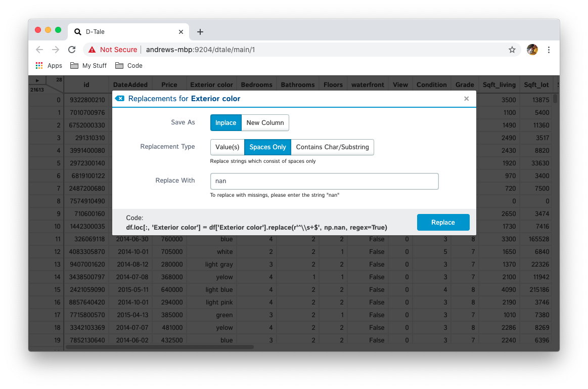
Task: Click the browser back arrow
Action: coord(39,50)
